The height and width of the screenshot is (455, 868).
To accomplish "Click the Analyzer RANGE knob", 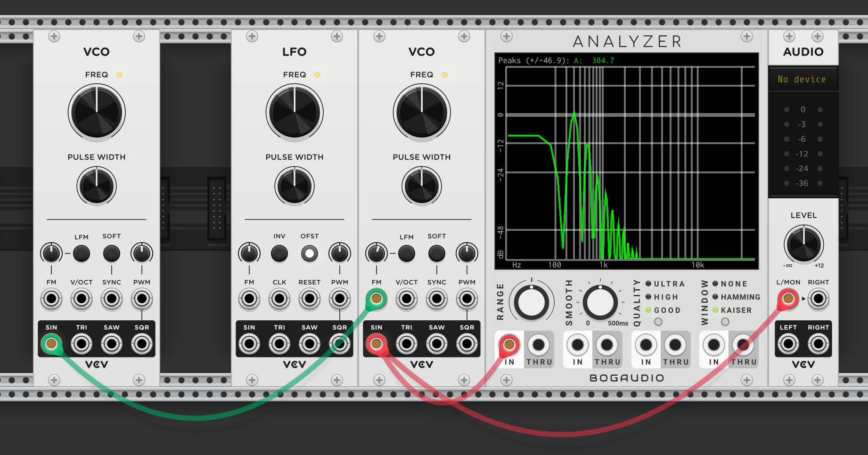I will (532, 303).
